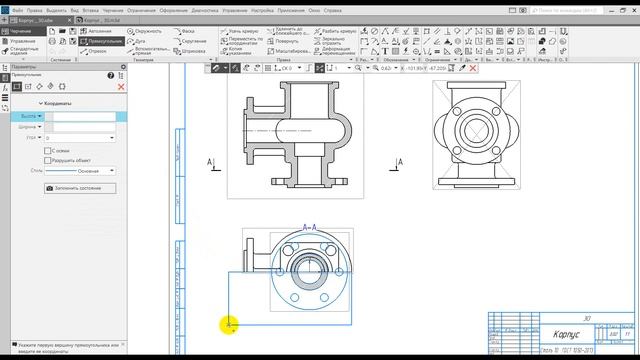Open the Угол value dropdown
This screenshot has height=360, width=640.
112,138
